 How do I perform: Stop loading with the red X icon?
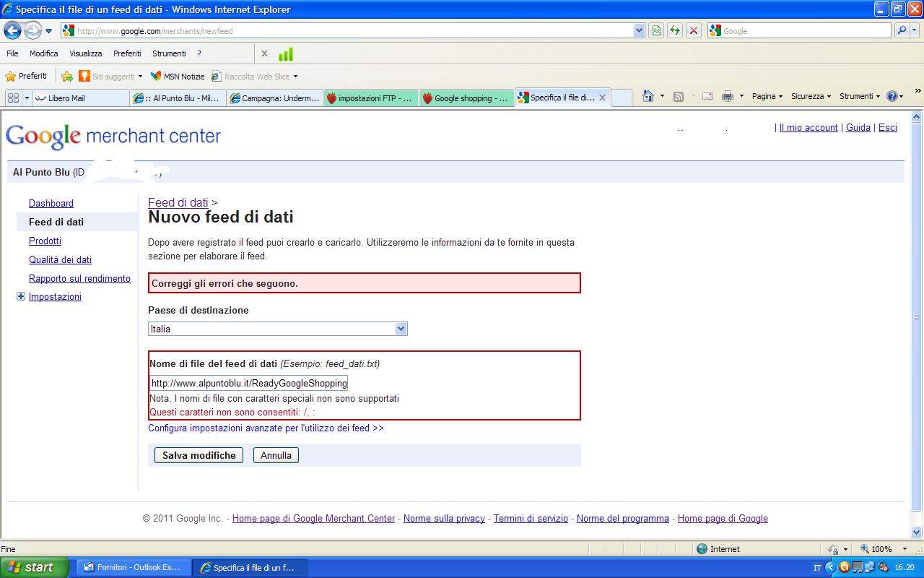click(694, 31)
